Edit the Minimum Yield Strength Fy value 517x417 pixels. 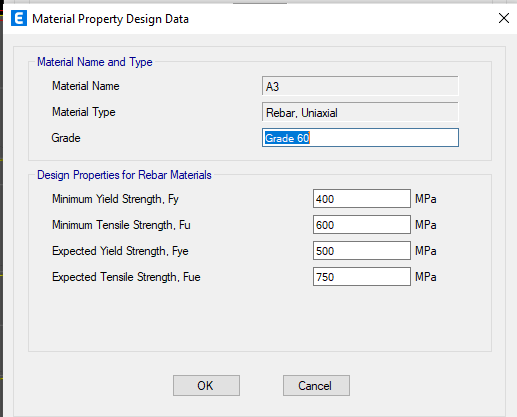click(x=362, y=199)
